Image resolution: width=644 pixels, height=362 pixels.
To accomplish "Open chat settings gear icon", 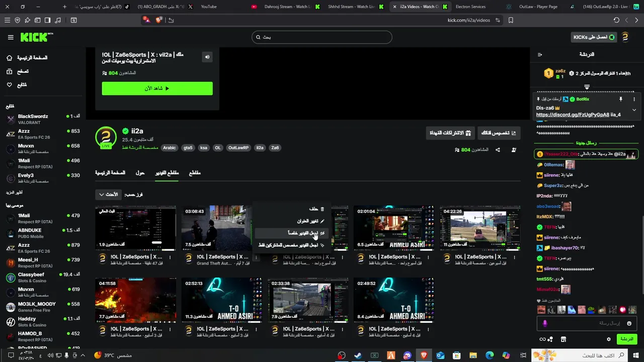I will (608, 339).
